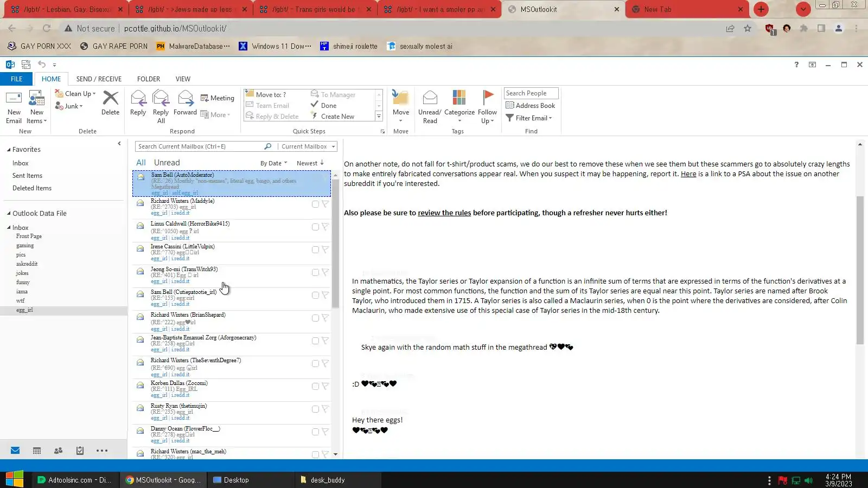Click the Search People field
868x488 pixels.
tap(531, 93)
